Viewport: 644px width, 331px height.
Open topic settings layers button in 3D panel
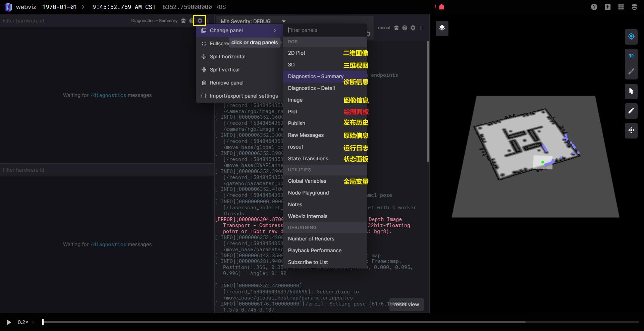(442, 28)
